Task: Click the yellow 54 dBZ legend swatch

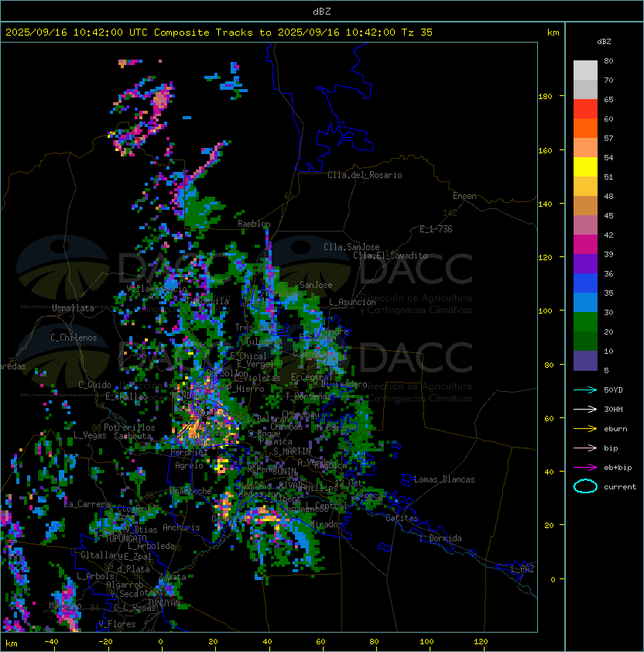Action: tap(585, 167)
